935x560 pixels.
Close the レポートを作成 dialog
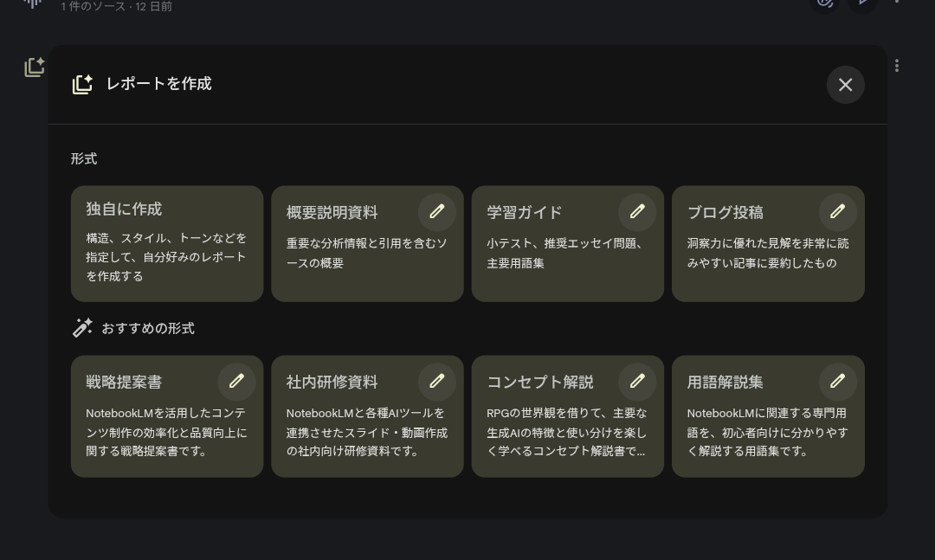(845, 85)
